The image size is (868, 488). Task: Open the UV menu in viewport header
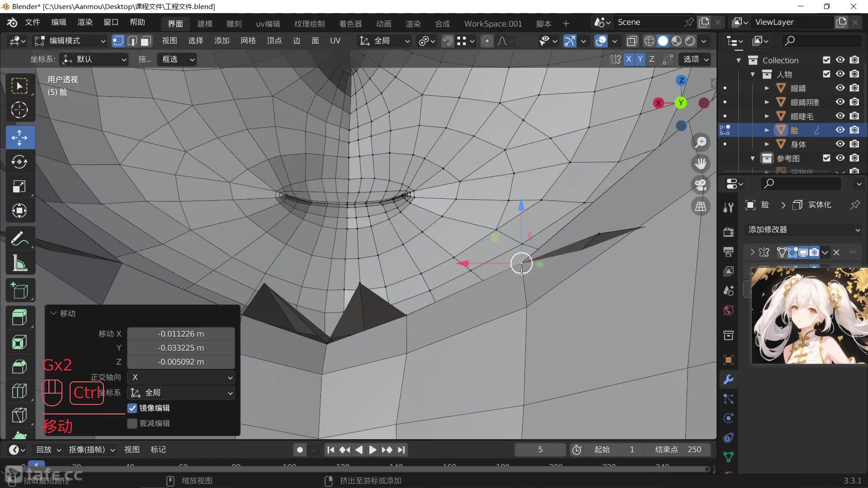[335, 41]
